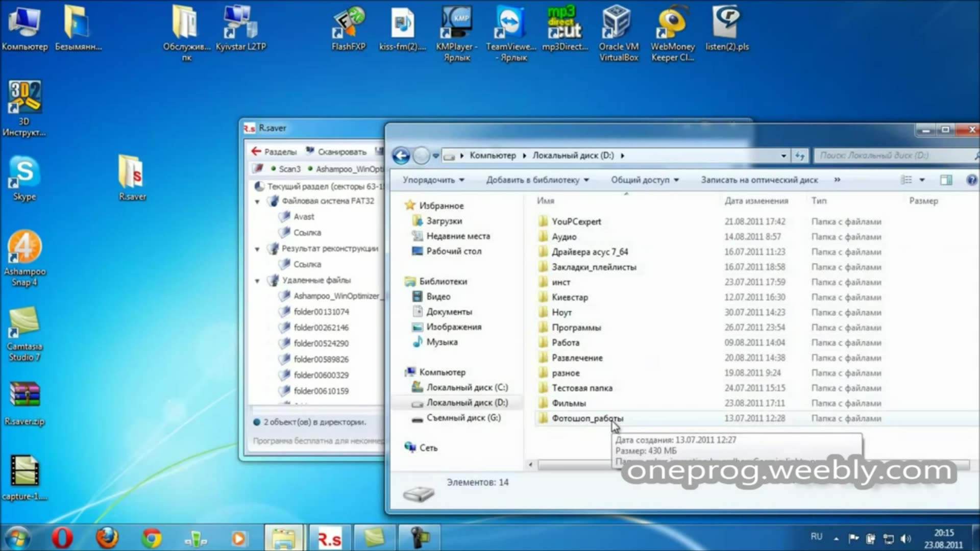Open the mp3DirectCut desktop shortcut
The image size is (980, 551).
click(565, 28)
